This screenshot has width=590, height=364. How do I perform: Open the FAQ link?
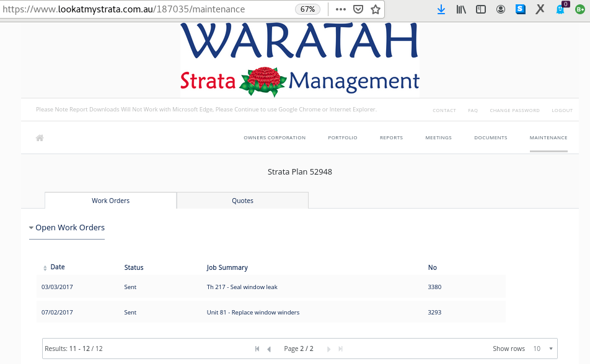pos(473,110)
